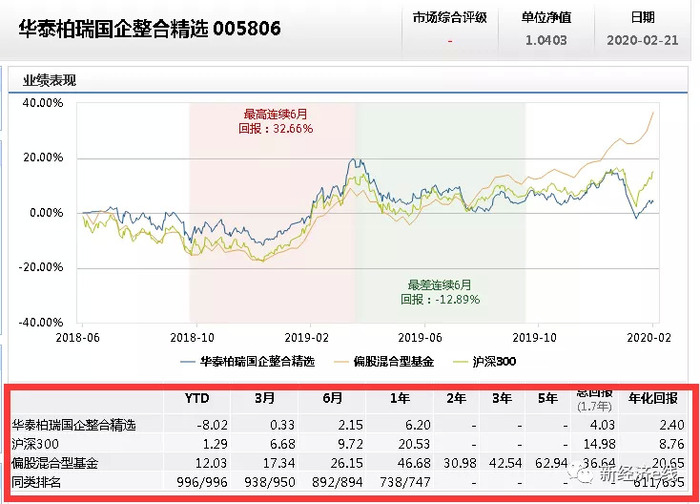
Task: Toggle legend entry 沪深300 series
Action: coord(485,362)
